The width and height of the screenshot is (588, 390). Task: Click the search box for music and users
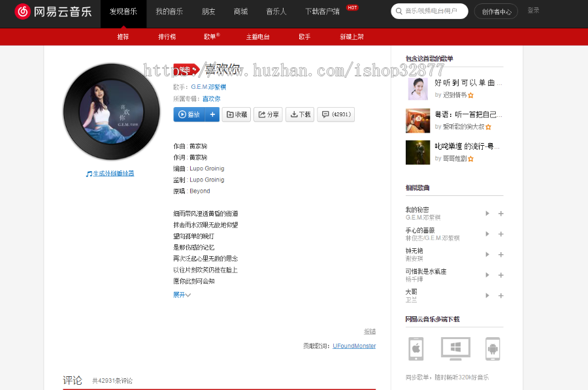pos(430,11)
